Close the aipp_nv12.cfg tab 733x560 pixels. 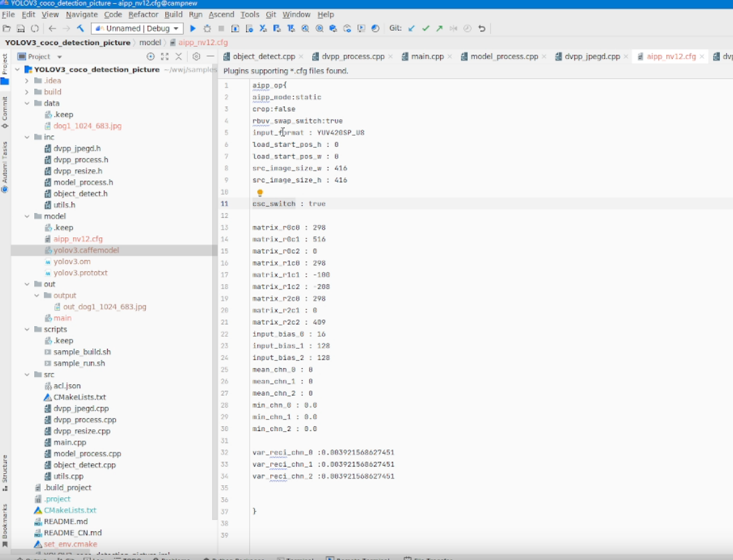pyautogui.click(x=702, y=57)
